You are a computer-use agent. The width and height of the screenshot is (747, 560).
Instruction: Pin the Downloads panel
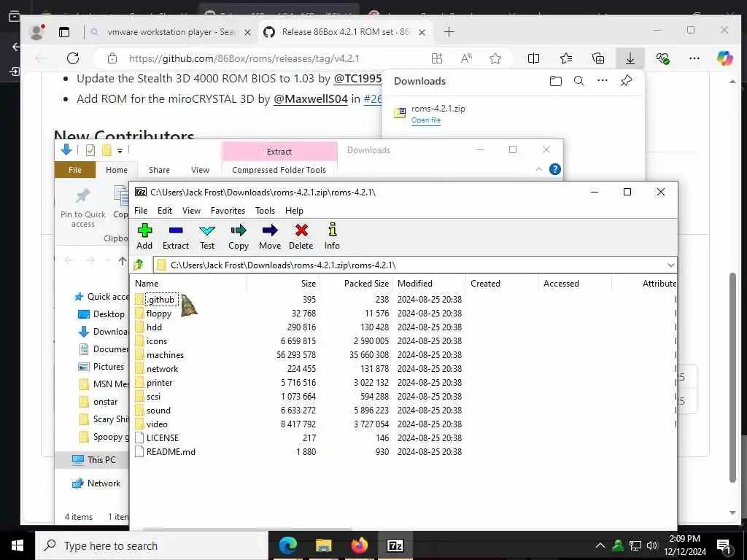[626, 81]
